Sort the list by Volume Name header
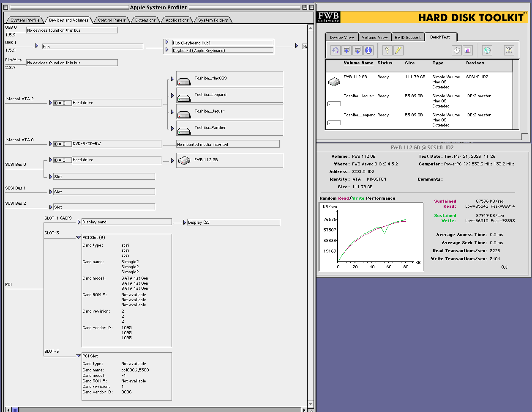Viewport: 532px width, 412px height. pyautogui.click(x=358, y=63)
